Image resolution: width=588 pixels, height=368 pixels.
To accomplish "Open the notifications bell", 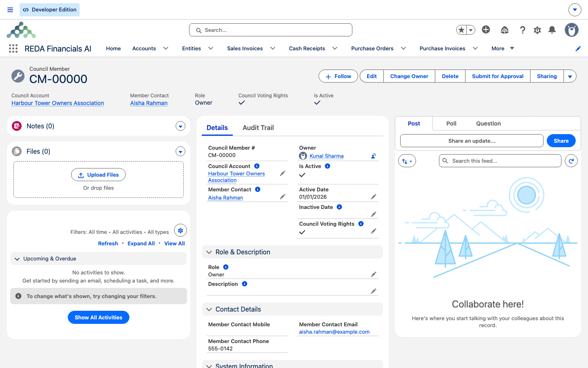I will pos(552,30).
